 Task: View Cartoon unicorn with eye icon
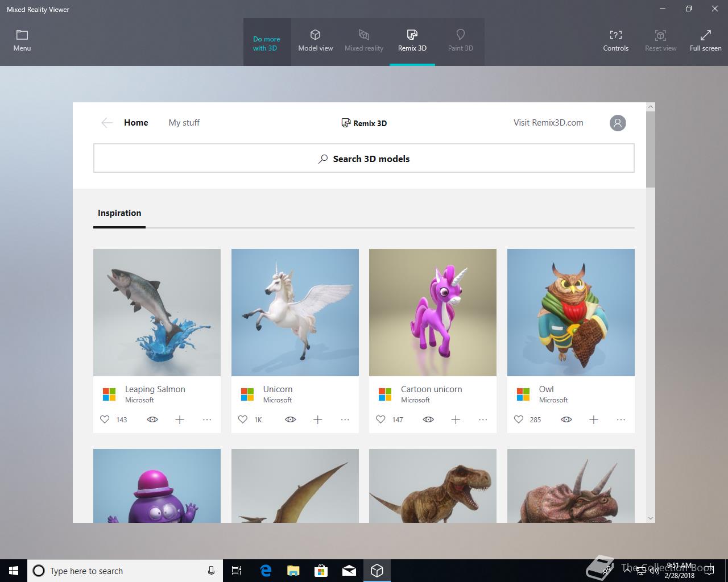pyautogui.click(x=428, y=419)
